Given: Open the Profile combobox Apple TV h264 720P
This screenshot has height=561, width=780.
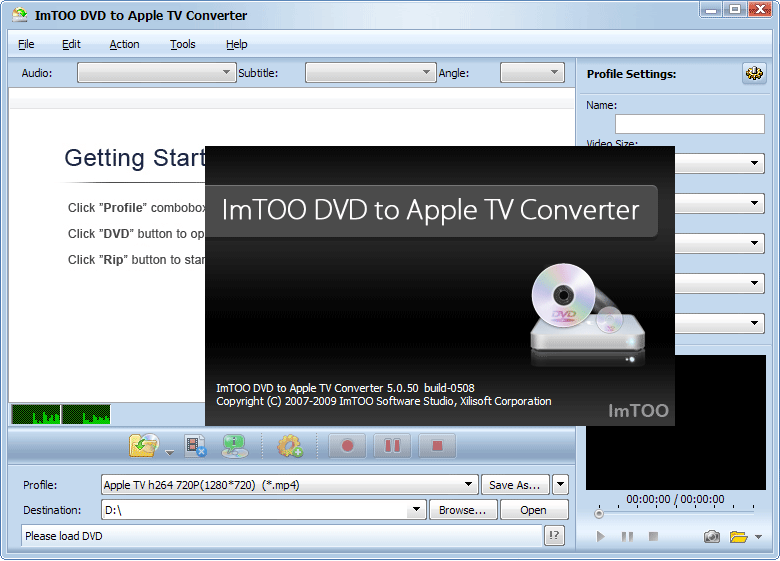Looking at the screenshot, I should coord(290,484).
